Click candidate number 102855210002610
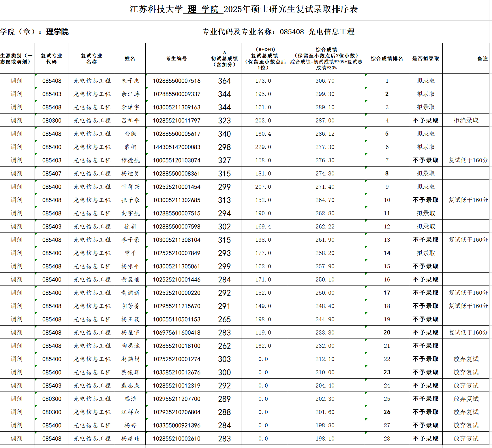The width and height of the screenshot is (492, 448). pos(176,438)
